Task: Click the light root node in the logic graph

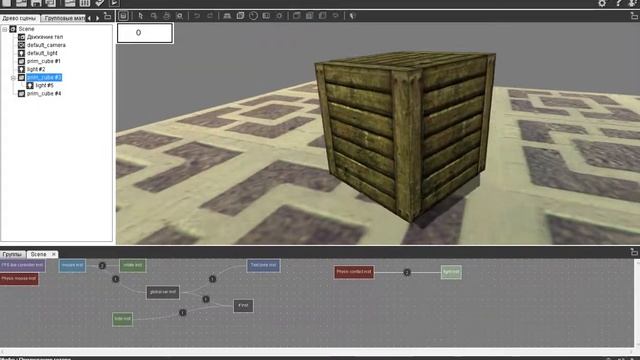Action: pos(451,272)
